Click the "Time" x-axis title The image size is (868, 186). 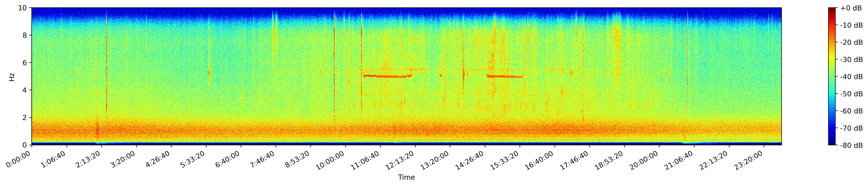pos(406,178)
